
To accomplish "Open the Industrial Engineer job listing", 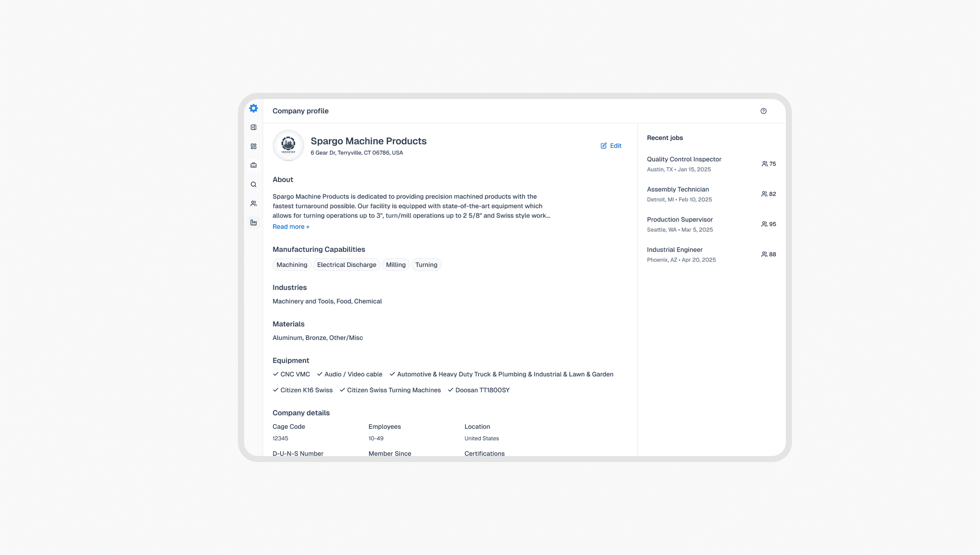I will [675, 249].
